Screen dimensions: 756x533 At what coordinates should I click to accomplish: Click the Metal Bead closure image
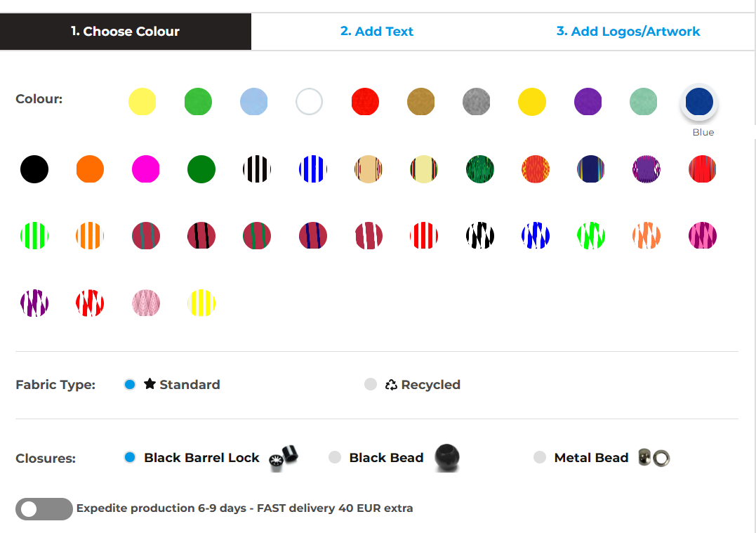coord(654,458)
